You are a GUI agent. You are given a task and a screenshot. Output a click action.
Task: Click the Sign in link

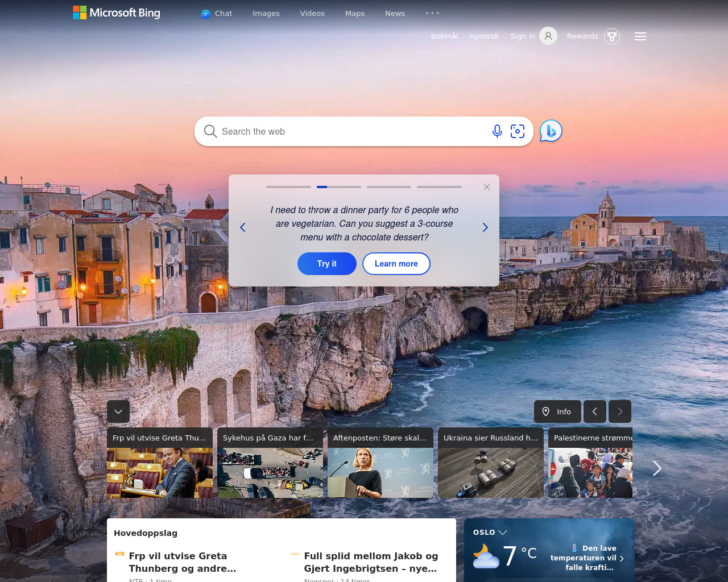coord(523,36)
